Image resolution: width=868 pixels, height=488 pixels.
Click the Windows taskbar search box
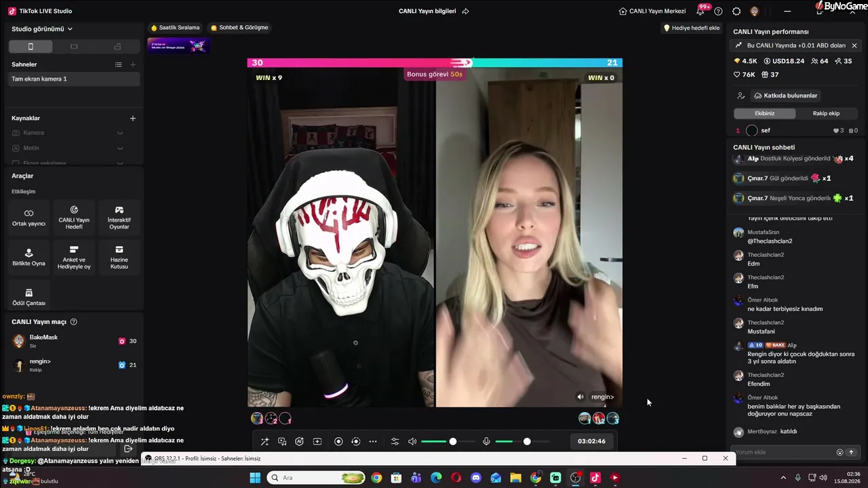pyautogui.click(x=316, y=478)
